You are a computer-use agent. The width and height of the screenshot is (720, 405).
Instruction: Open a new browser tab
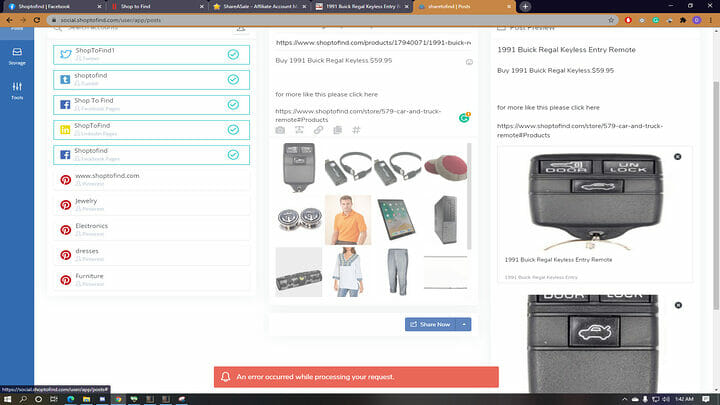[x=525, y=6]
